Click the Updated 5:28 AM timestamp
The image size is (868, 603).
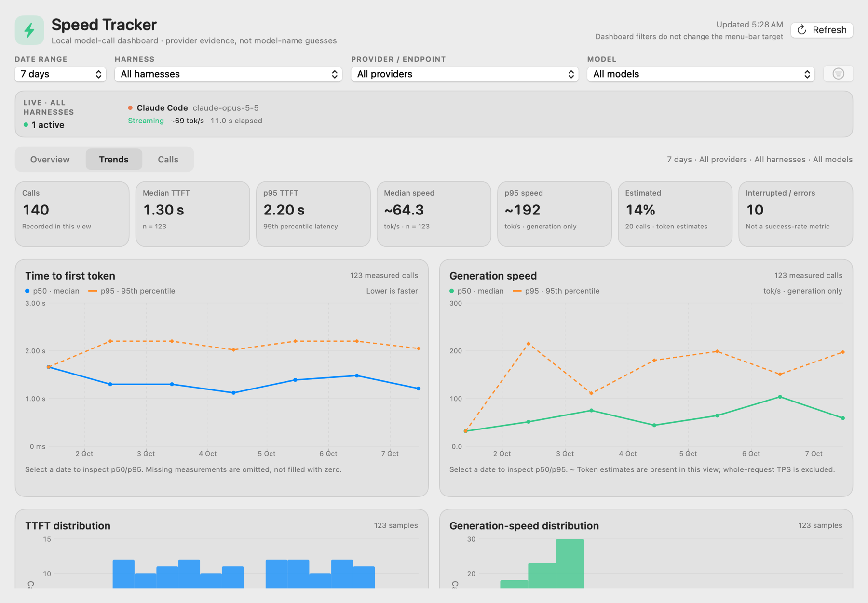749,25
